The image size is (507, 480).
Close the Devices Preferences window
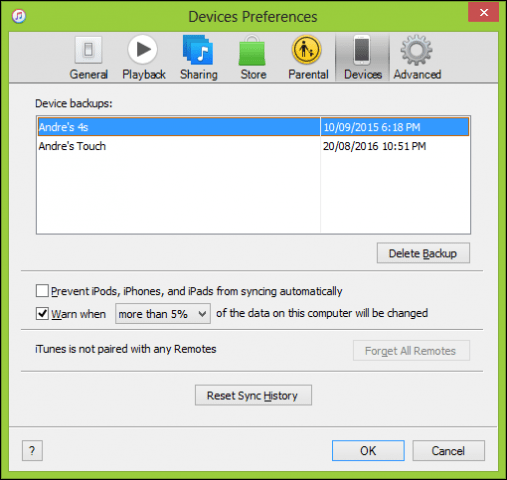coord(483,13)
